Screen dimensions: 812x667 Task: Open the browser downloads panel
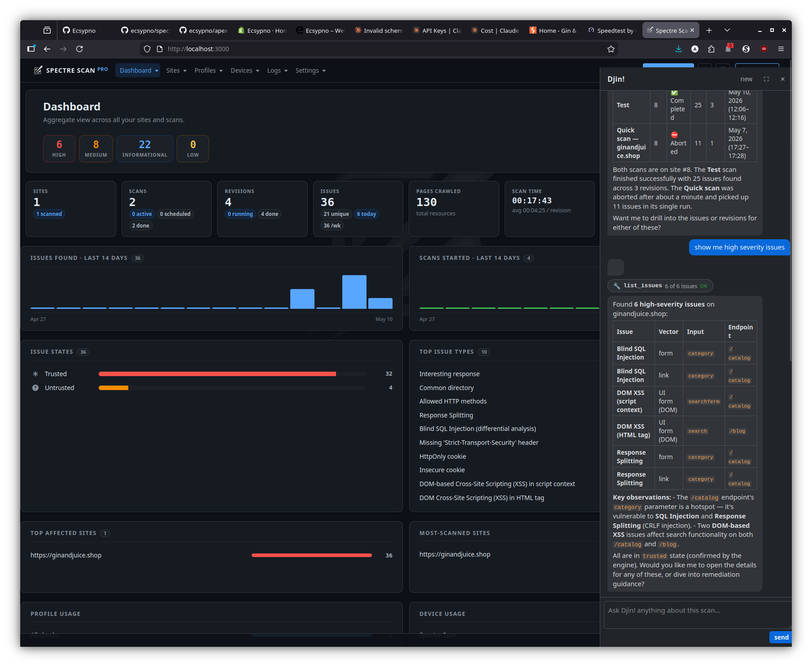click(678, 49)
